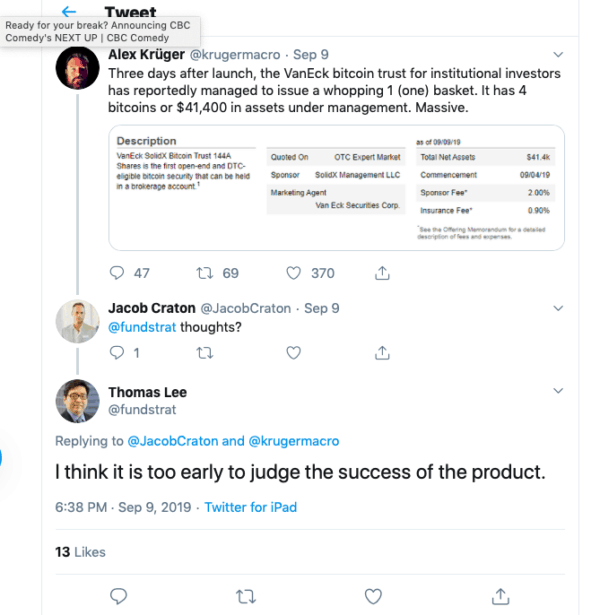Viewport: 600px width, 615px height.
Task: Like Thomas Lee's main tweet
Action: click(373, 596)
